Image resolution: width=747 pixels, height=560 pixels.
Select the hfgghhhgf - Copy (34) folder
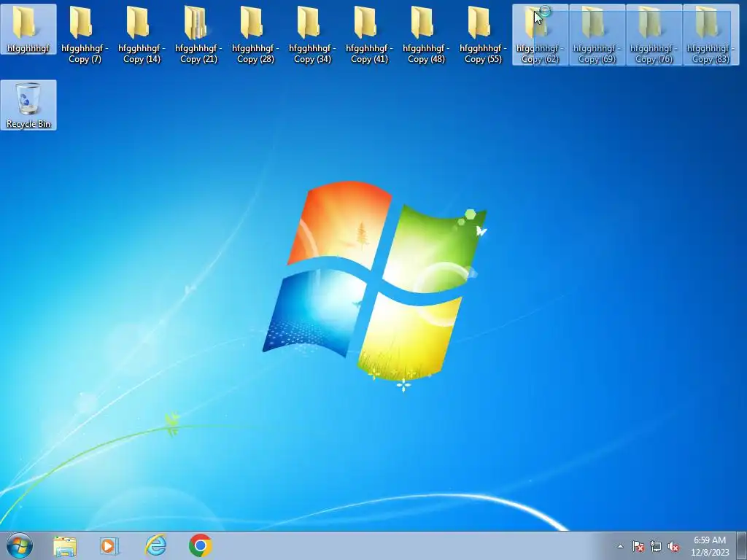(x=312, y=34)
